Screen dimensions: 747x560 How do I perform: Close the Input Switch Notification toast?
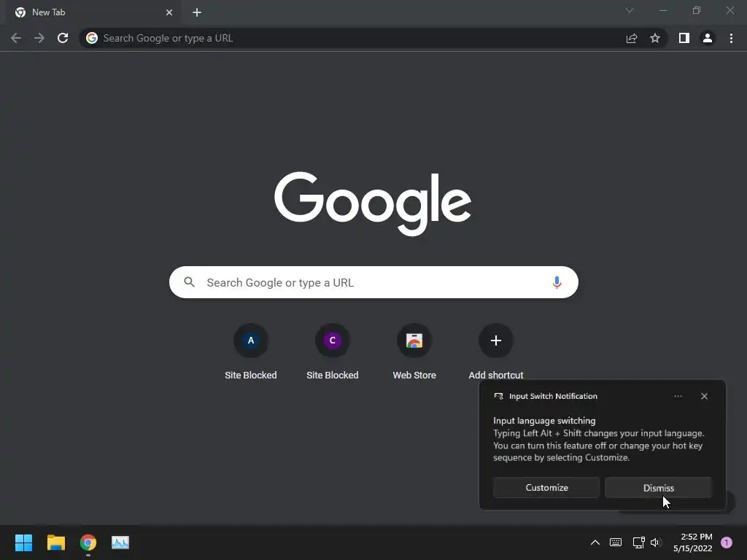[x=704, y=396]
